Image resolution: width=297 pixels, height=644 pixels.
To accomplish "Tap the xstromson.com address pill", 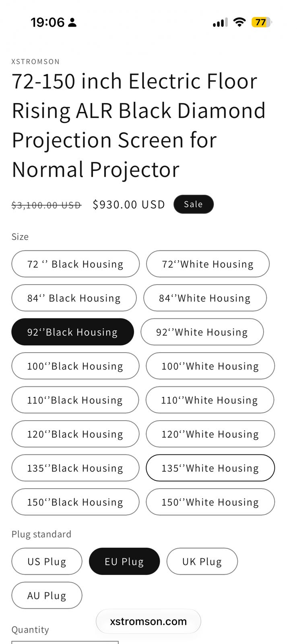I will click(x=148, y=621).
